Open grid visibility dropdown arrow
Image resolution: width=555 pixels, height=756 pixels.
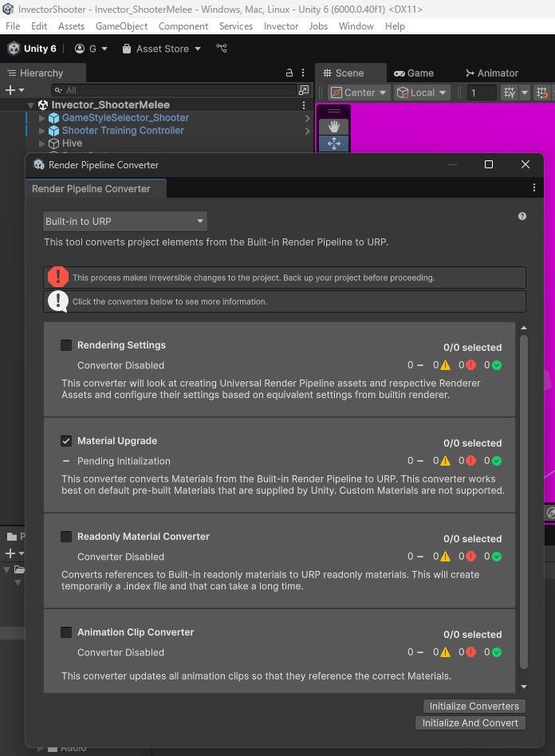click(524, 93)
